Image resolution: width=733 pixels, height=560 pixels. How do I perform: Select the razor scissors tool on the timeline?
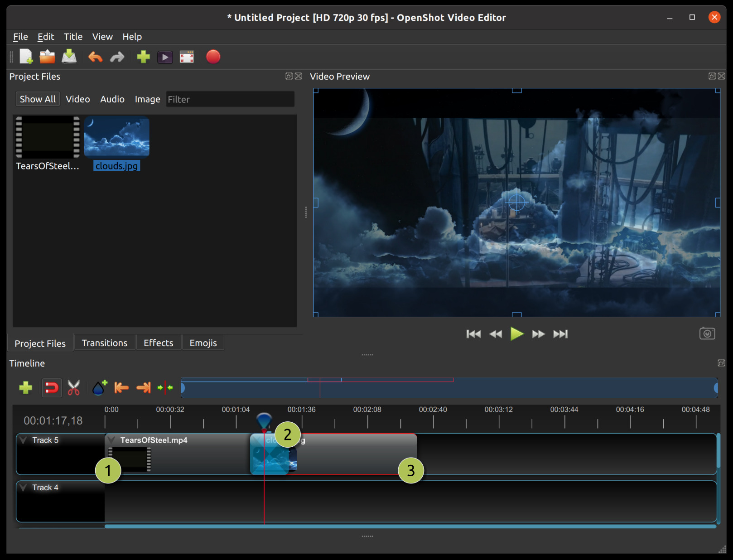coord(74,388)
